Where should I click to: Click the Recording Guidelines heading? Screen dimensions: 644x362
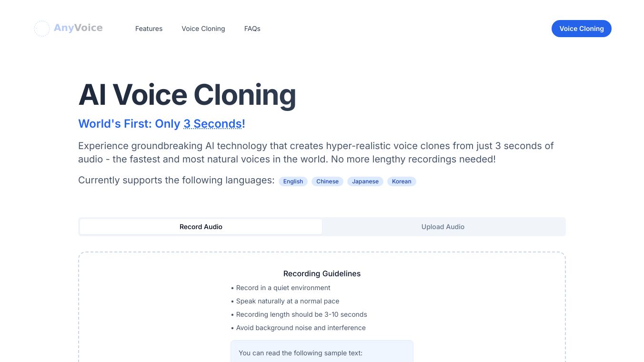pyautogui.click(x=322, y=273)
